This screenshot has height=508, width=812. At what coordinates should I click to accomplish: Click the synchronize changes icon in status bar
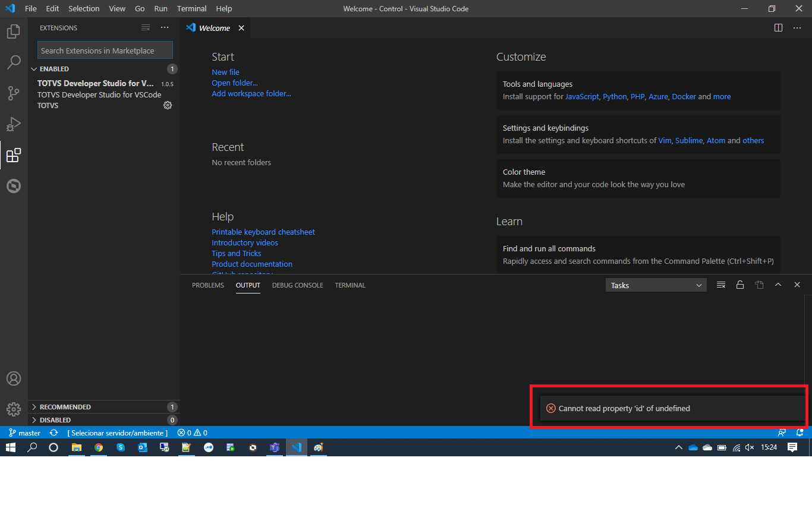[x=52, y=433]
